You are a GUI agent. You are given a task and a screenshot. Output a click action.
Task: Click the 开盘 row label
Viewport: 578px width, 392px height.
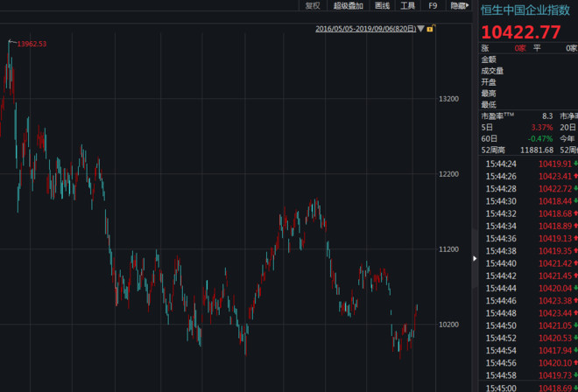pos(489,82)
